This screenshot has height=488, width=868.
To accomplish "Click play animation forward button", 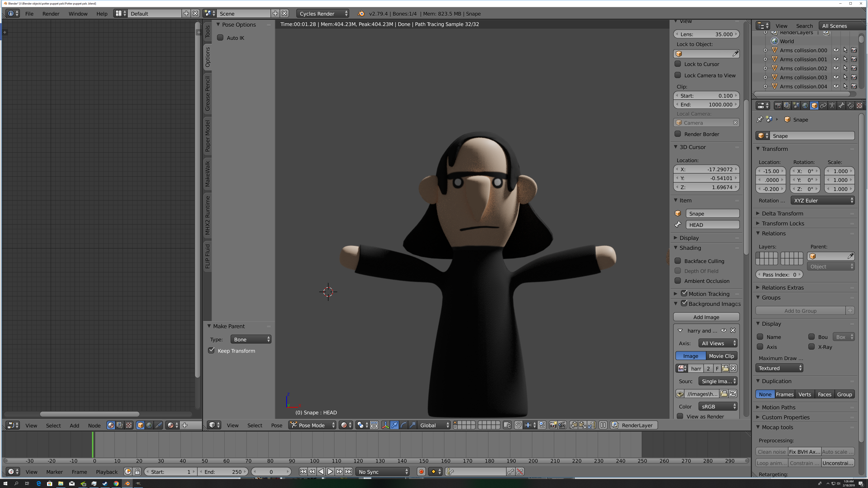I will pos(330,472).
